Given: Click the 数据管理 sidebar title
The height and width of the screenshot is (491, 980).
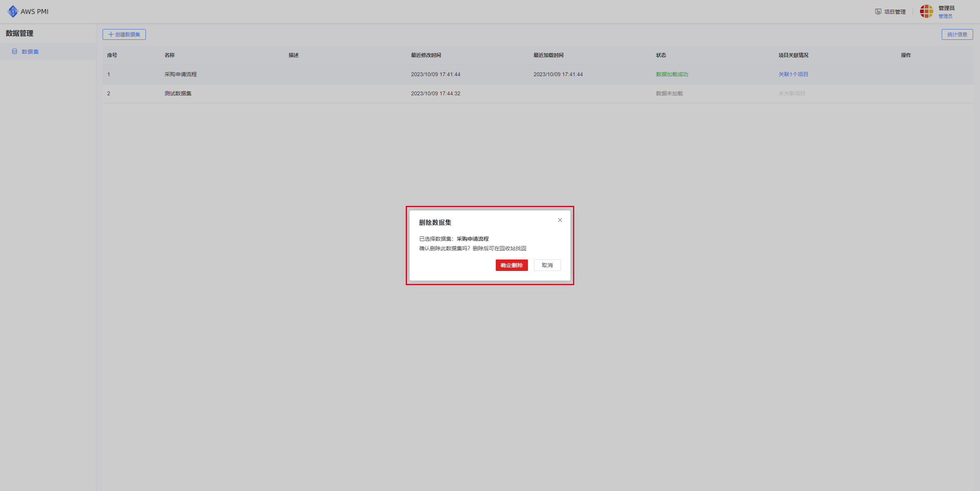Looking at the screenshot, I should tap(20, 33).
